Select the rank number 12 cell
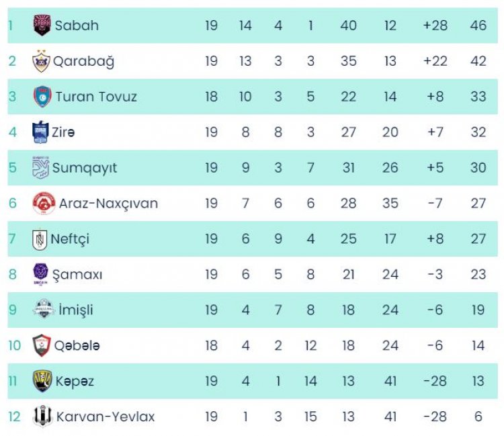The image size is (504, 436). [x=15, y=417]
